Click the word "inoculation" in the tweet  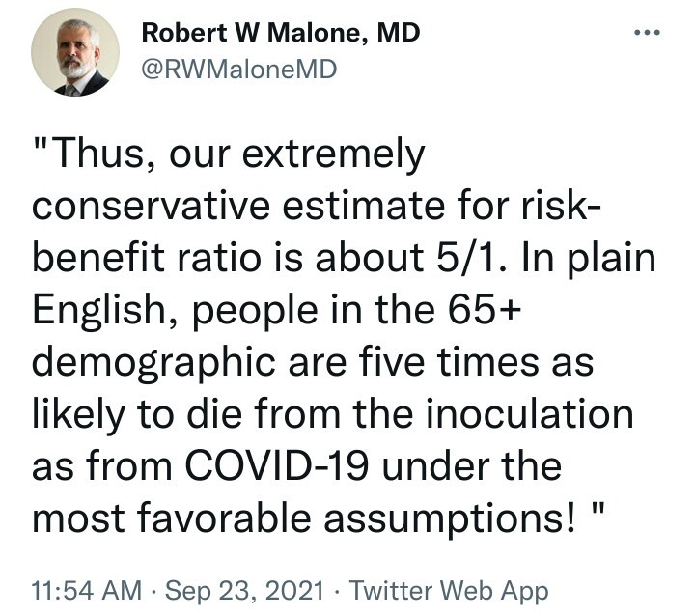coord(532,415)
